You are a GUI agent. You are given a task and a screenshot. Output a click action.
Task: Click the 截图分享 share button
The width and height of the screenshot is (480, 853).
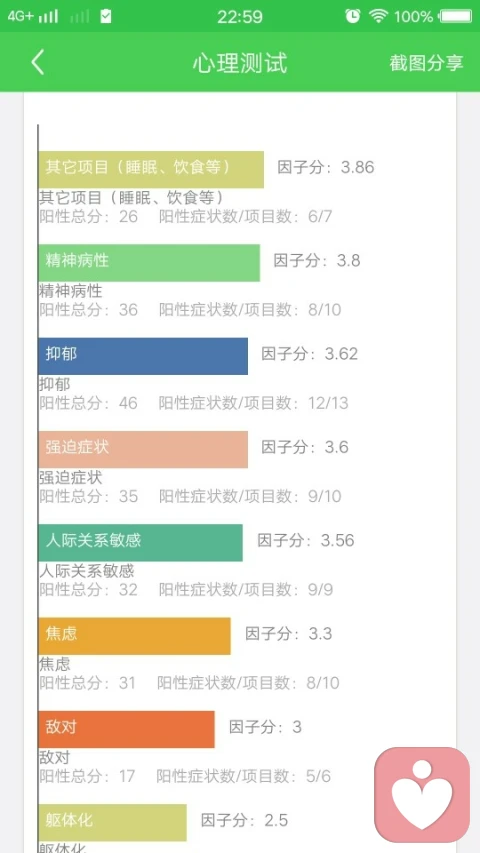pyautogui.click(x=426, y=63)
